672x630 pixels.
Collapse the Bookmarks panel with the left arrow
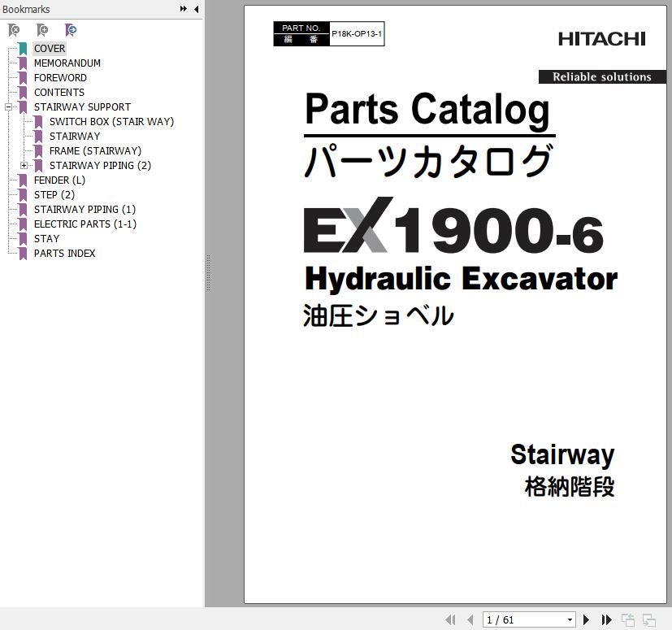tap(197, 9)
